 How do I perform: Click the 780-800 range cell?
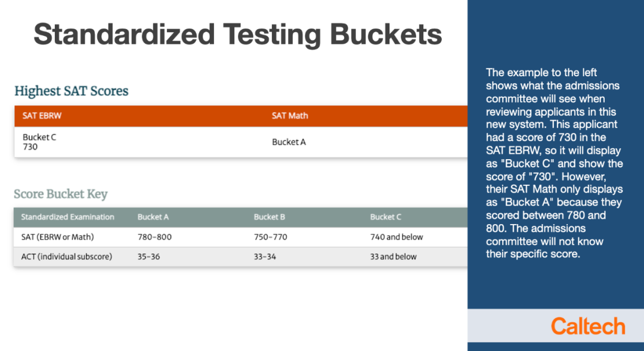pyautogui.click(x=154, y=237)
